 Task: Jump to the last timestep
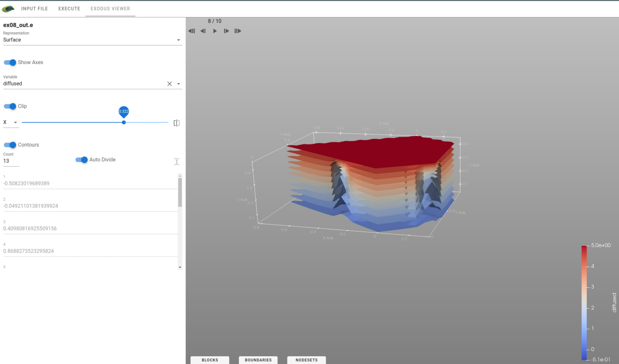pyautogui.click(x=238, y=31)
